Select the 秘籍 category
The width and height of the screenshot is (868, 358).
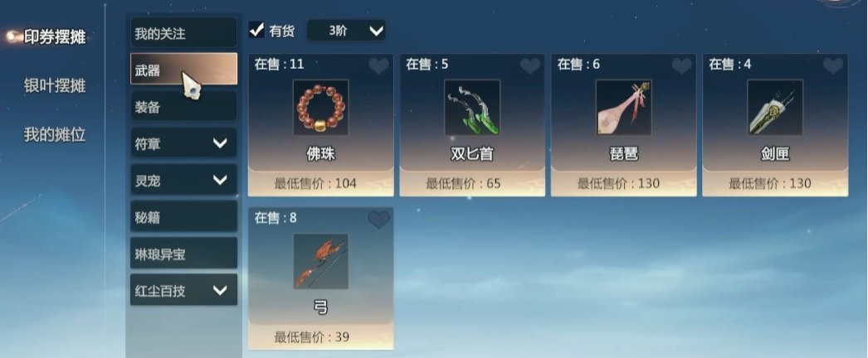[x=183, y=217]
